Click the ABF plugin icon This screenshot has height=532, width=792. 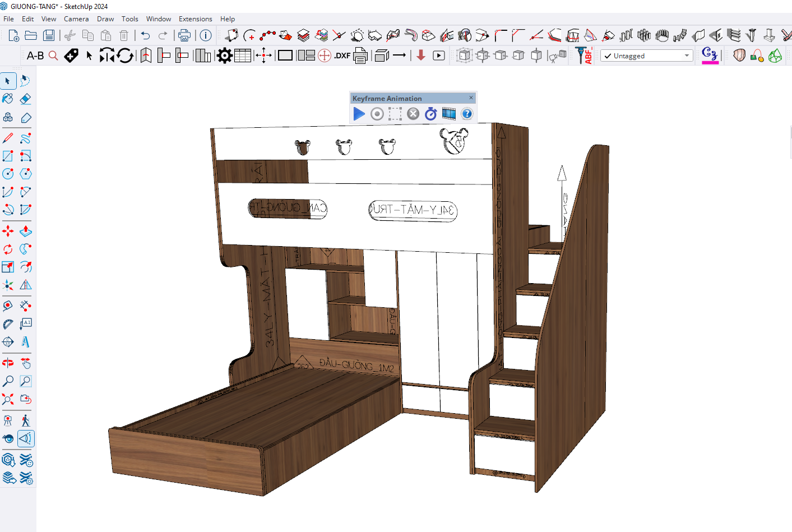[x=584, y=55]
